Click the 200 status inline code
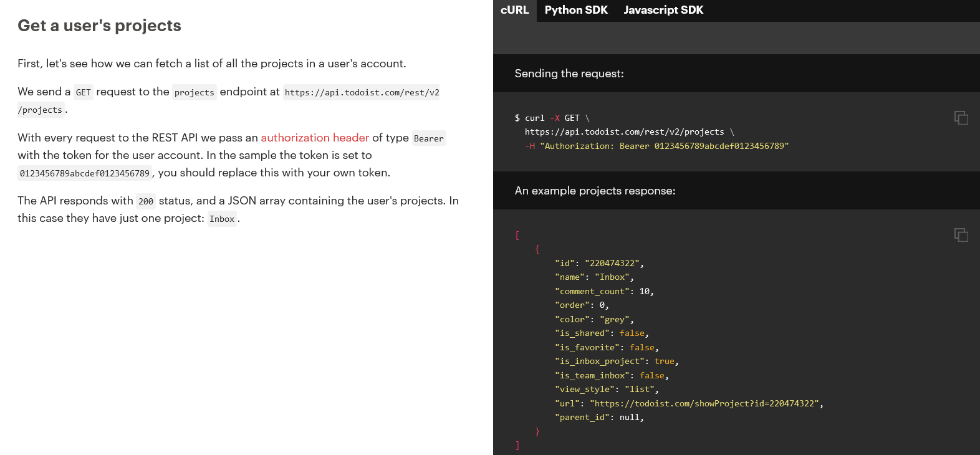 (x=146, y=201)
